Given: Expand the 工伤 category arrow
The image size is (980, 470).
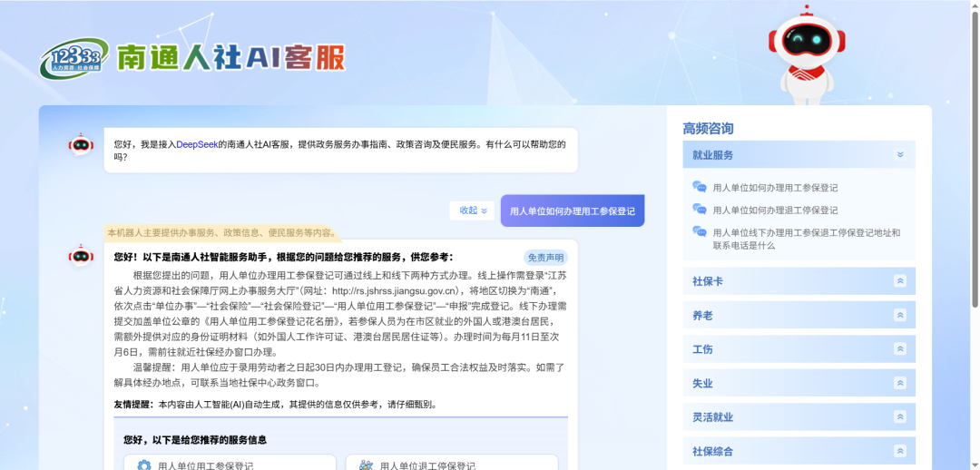Looking at the screenshot, I should tap(899, 349).
